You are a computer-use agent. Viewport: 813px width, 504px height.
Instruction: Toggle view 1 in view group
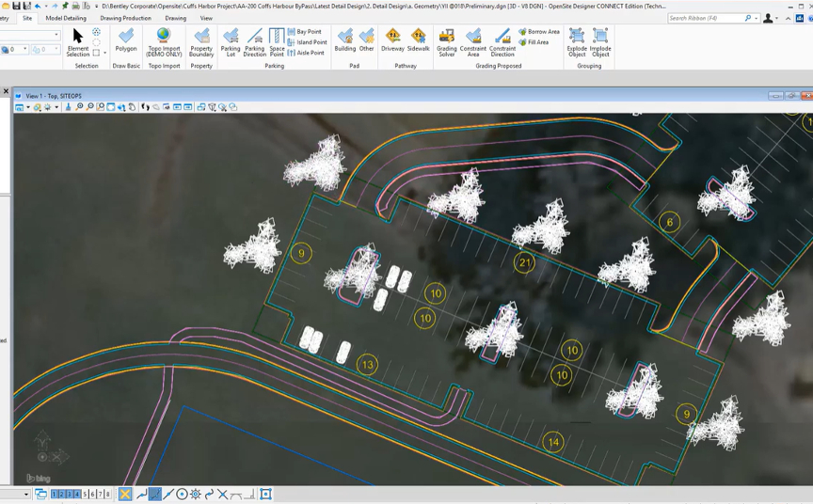pyautogui.click(x=54, y=495)
